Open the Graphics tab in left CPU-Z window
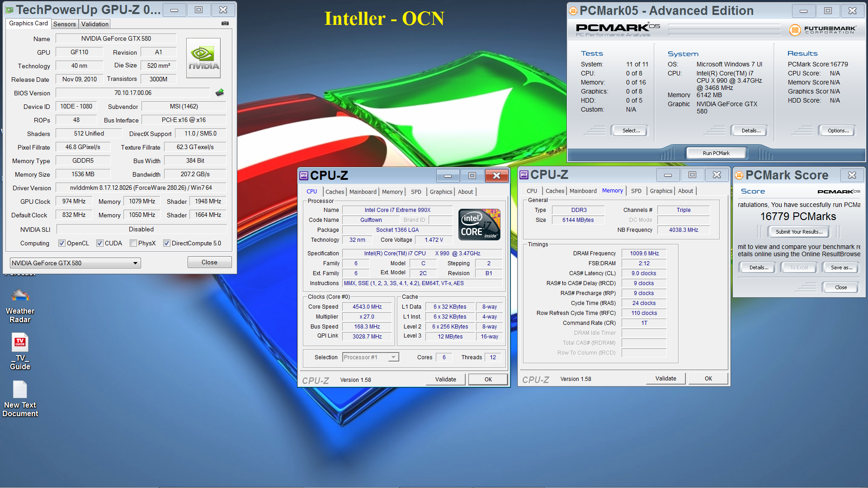Screen dimensions: 868x488 pos(441,192)
